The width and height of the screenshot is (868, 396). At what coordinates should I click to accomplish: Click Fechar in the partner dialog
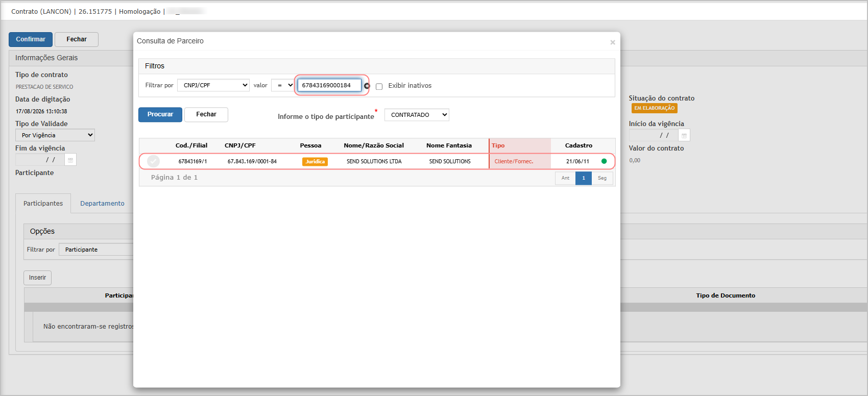206,114
